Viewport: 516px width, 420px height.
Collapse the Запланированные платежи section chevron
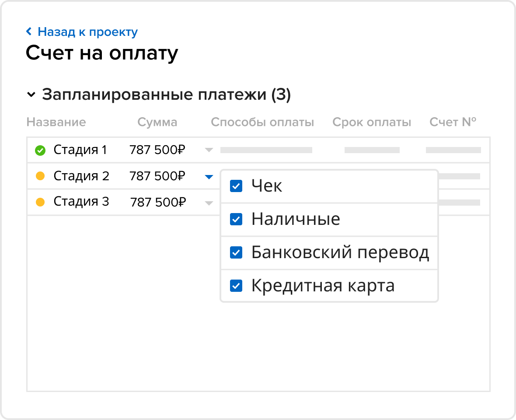[31, 95]
